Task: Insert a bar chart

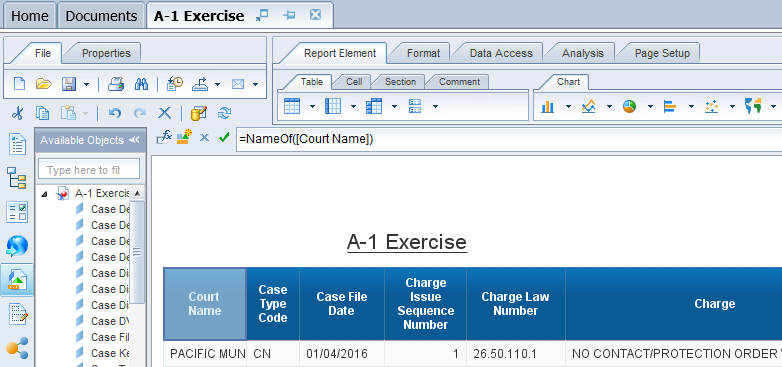Action: [670, 106]
